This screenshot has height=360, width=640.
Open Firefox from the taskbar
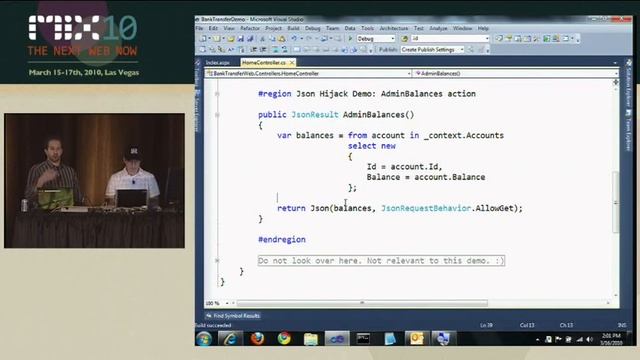258,339
